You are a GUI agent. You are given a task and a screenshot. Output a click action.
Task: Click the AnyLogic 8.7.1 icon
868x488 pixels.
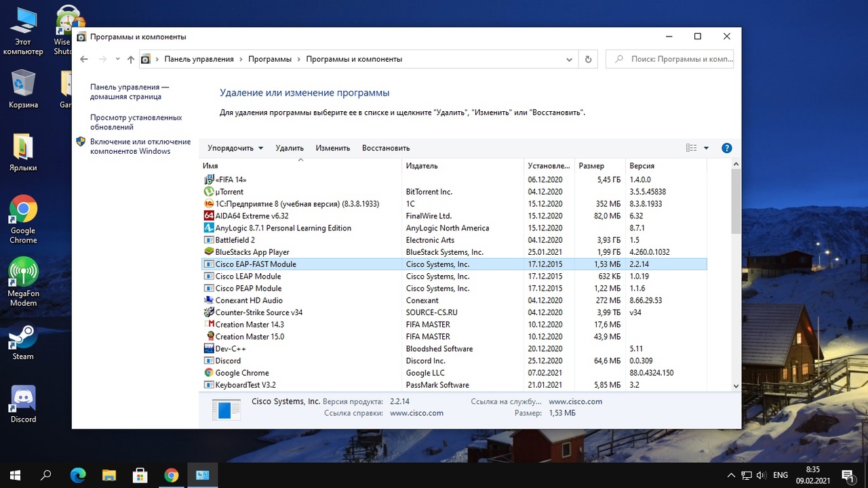point(209,228)
